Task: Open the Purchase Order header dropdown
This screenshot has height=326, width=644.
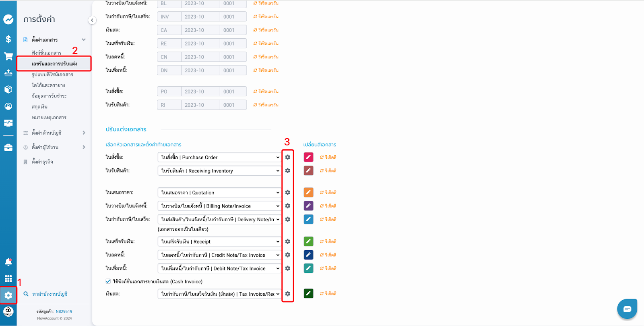Action: [219, 158]
